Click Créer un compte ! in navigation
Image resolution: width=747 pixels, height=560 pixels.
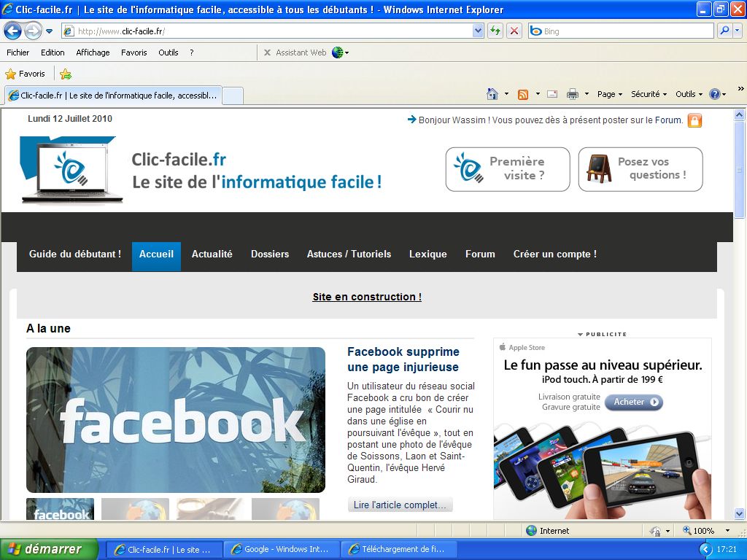tap(555, 254)
